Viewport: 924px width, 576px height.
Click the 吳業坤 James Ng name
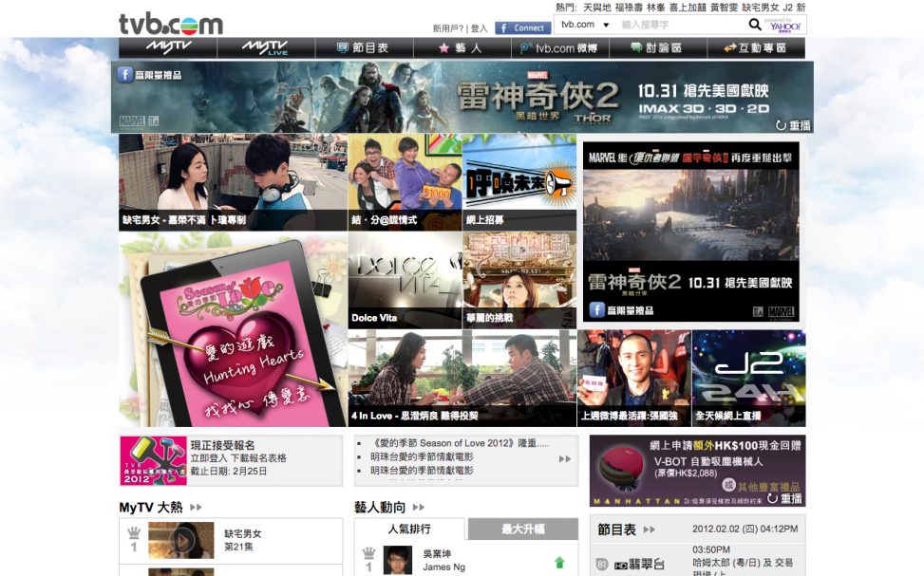tap(443, 560)
